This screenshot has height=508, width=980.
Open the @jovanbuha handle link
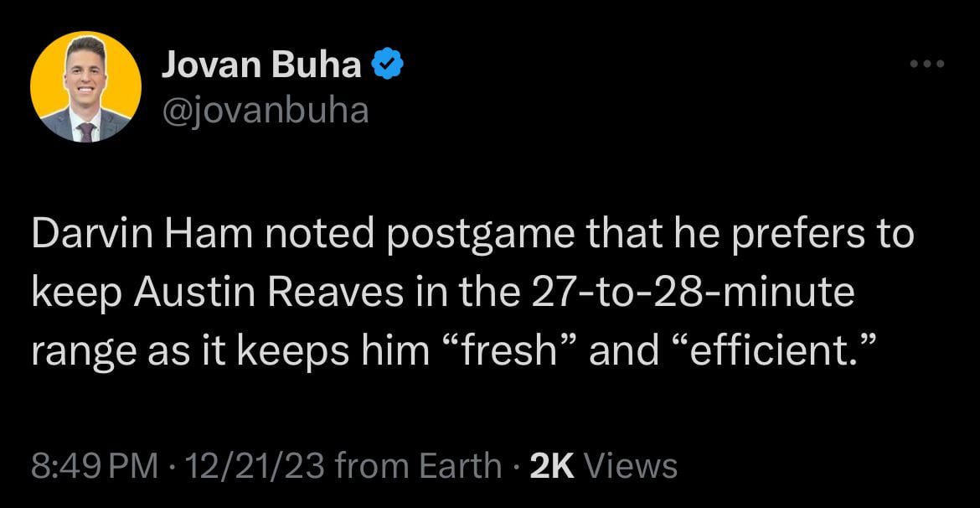tap(264, 110)
